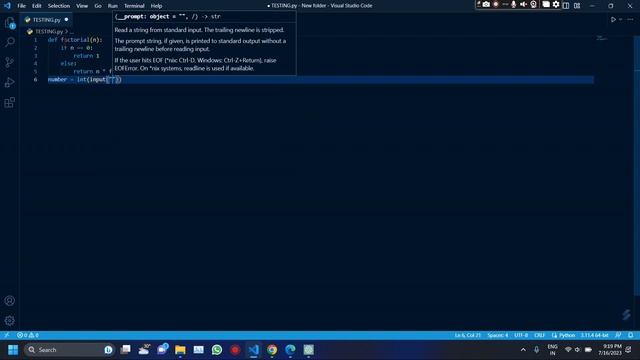Image resolution: width=640 pixels, height=360 pixels.
Task: Open the recorder's folder icon
Action: [546, 4]
